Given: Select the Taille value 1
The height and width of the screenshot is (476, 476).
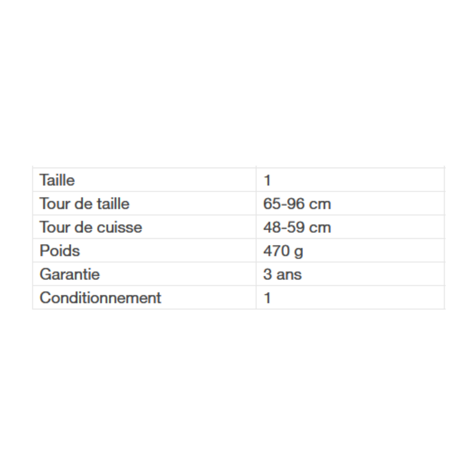Looking at the screenshot, I should pos(267,181).
